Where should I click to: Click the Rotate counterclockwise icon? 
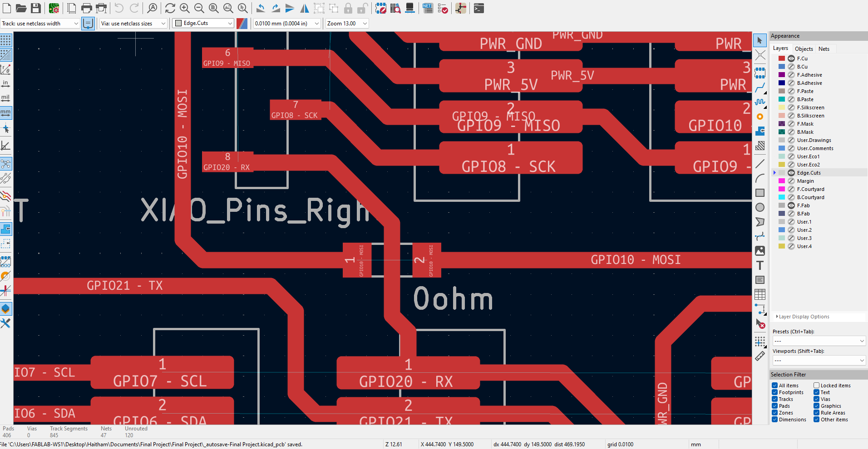coord(261,8)
